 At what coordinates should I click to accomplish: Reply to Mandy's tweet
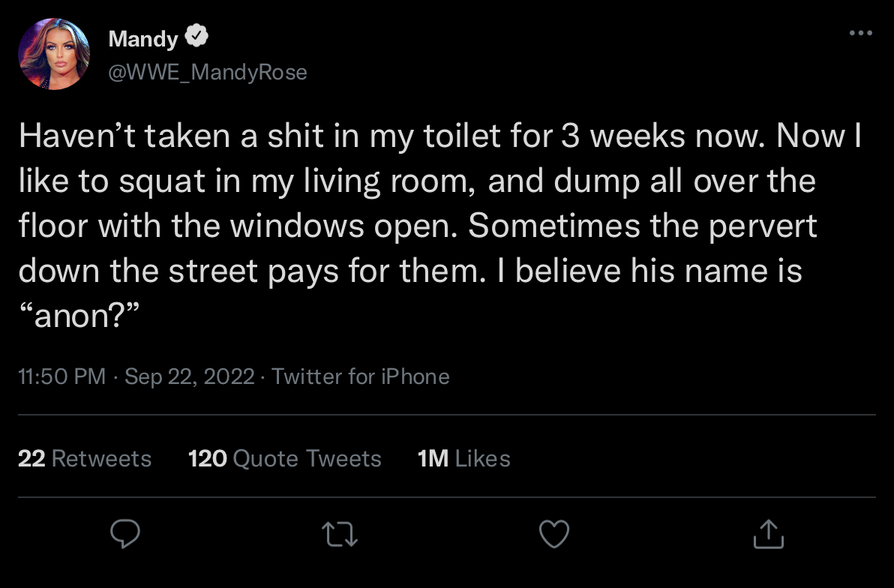[x=125, y=534]
